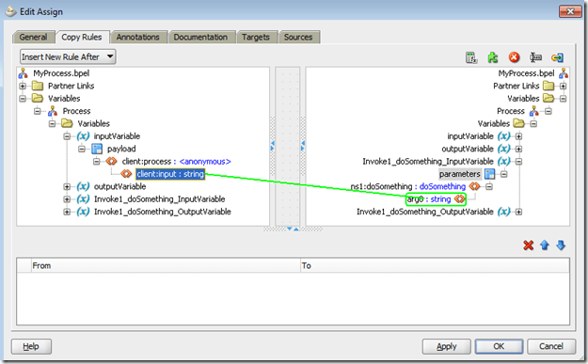
Task: Move rule down with blue down arrow
Action: pos(561,245)
